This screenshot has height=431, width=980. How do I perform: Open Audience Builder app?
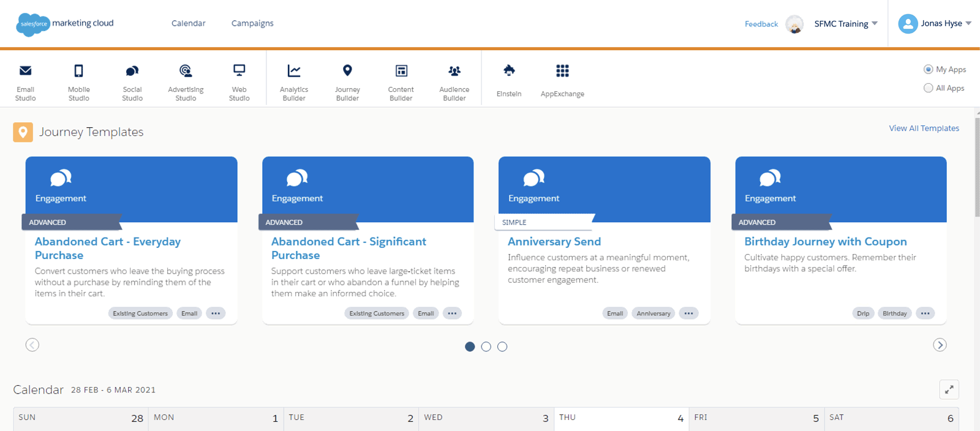(x=454, y=81)
